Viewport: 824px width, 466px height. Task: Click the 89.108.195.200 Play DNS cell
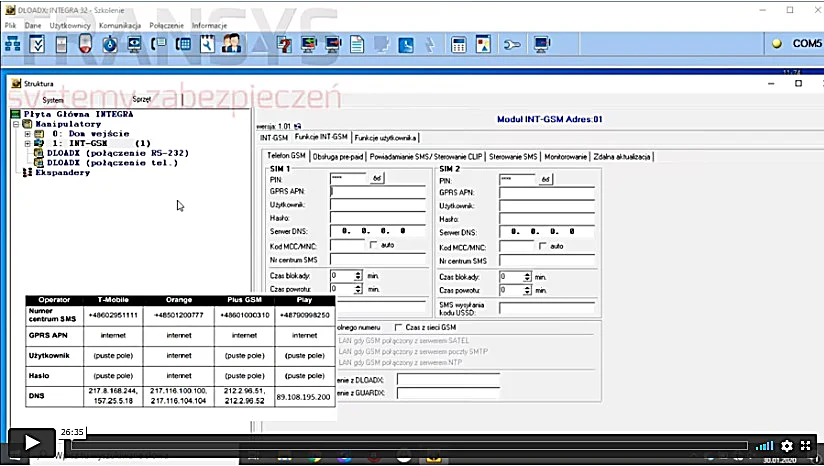(304, 397)
